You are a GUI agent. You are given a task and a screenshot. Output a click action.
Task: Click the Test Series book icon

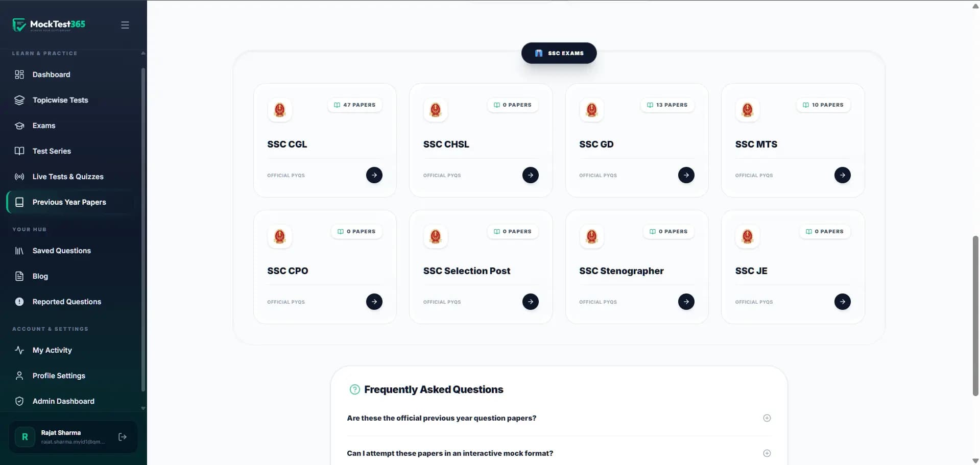pos(19,151)
